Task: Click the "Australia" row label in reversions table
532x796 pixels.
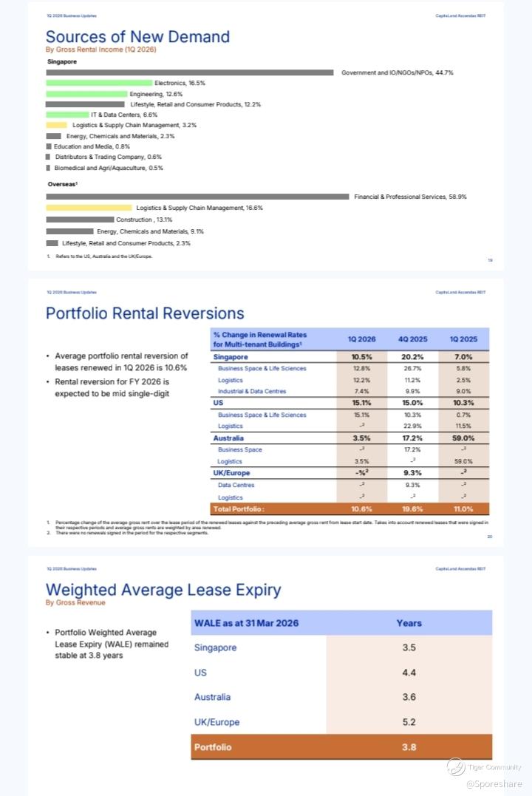Action: tap(228, 438)
